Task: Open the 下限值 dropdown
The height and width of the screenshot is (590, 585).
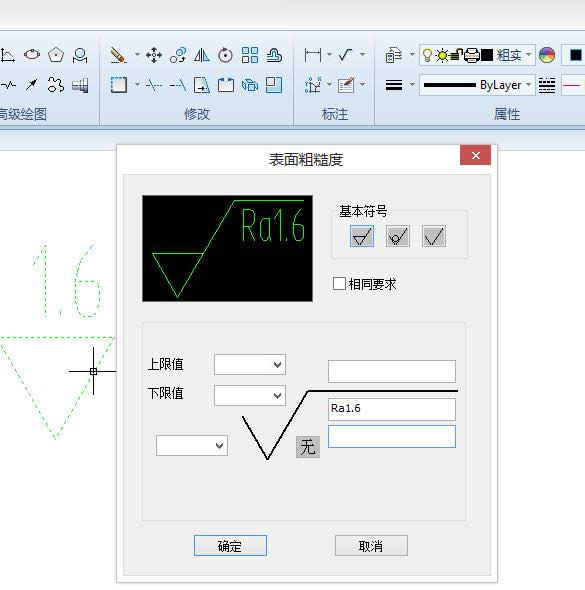Action: coord(250,395)
